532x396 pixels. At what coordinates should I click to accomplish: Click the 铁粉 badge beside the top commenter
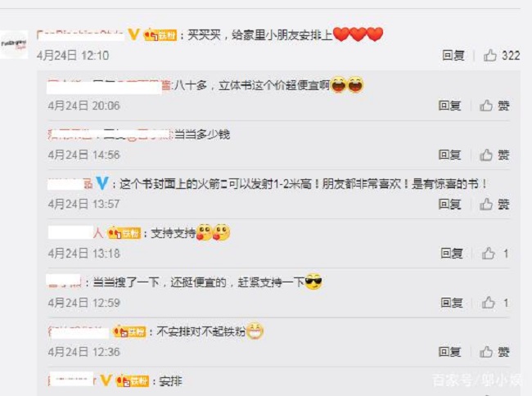coord(160,35)
